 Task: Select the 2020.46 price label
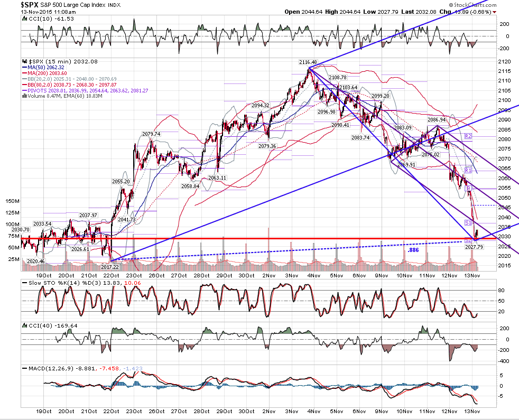35,262
